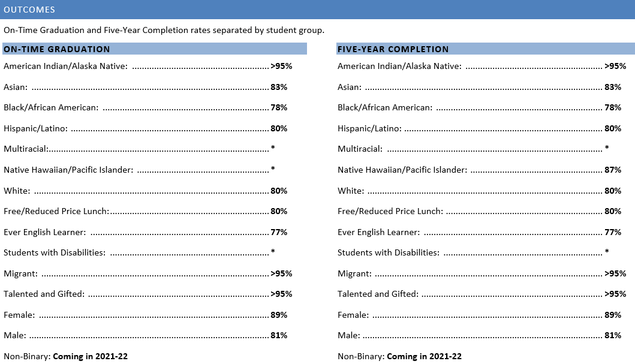Click Free/Reduced Price Lunch in Five-Year Completion
Viewport: 635px width, 364px height.
[390, 211]
